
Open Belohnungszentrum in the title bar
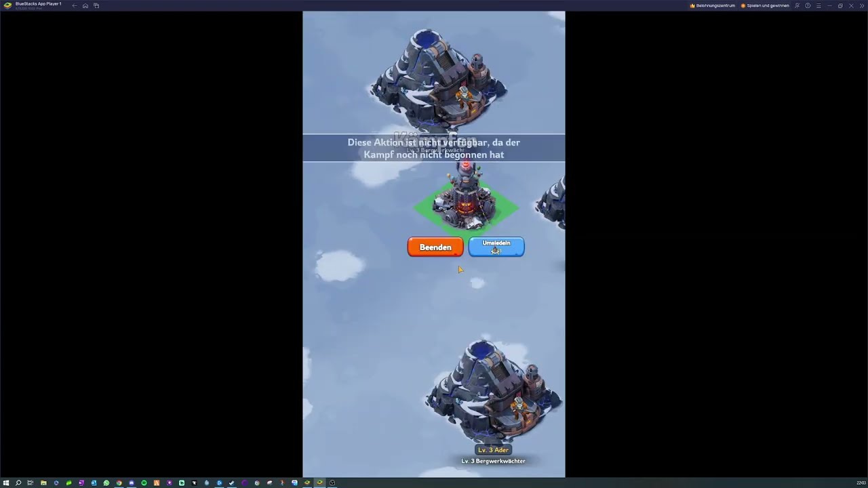[712, 5]
